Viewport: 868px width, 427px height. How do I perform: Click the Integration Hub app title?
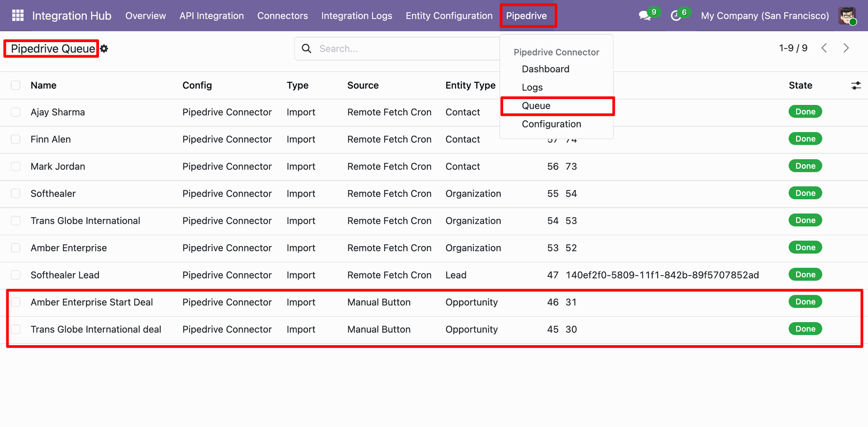coord(71,16)
